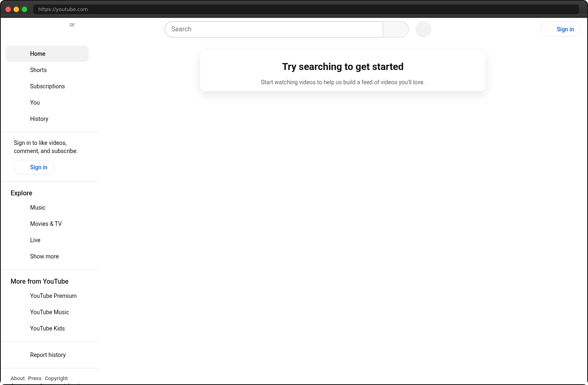The image size is (588, 385).
Task: Go to your Subscriptions feed
Action: (47, 86)
